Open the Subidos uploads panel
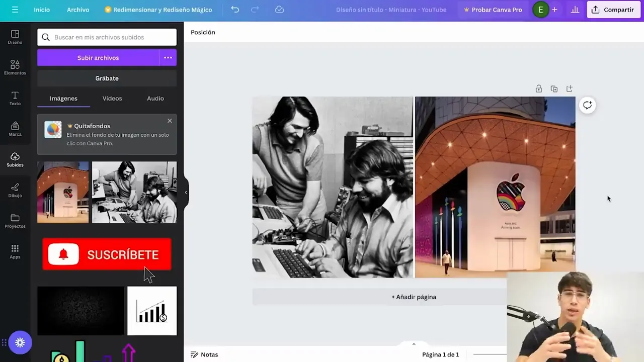The image size is (644, 362). pyautogui.click(x=15, y=159)
